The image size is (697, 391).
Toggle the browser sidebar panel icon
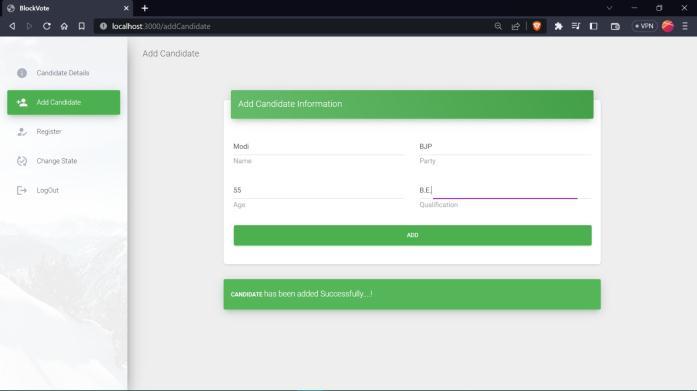[x=593, y=26]
